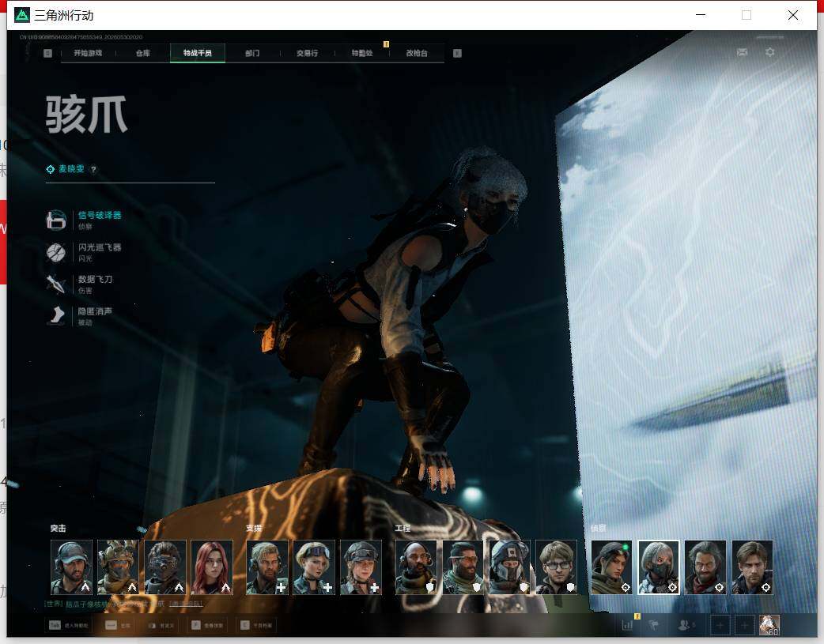Select the 数据飞刀 skill icon
The width and height of the screenshot is (824, 644).
click(x=55, y=284)
